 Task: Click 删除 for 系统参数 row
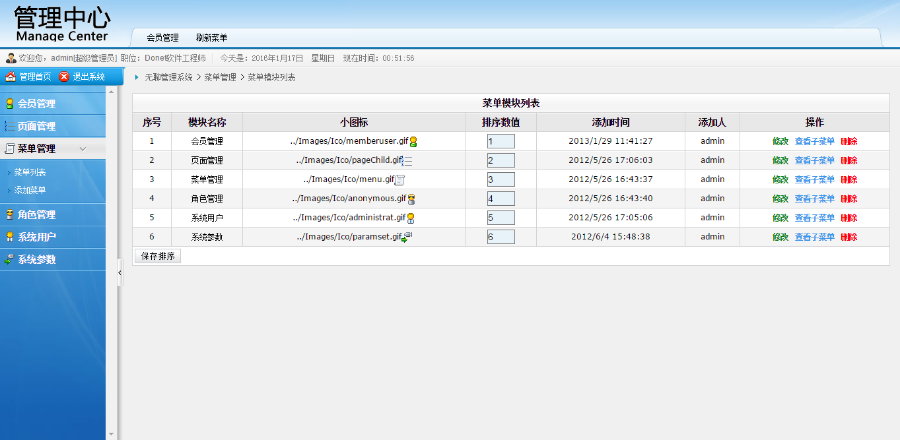coord(849,237)
